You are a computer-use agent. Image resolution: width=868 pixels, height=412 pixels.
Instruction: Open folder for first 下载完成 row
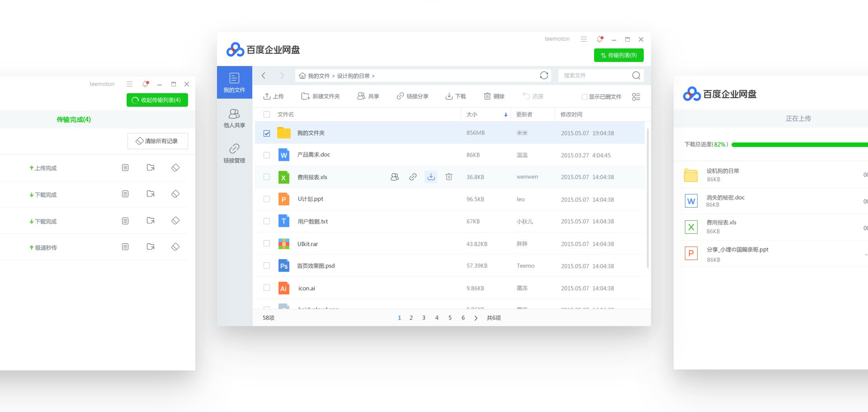tap(150, 194)
